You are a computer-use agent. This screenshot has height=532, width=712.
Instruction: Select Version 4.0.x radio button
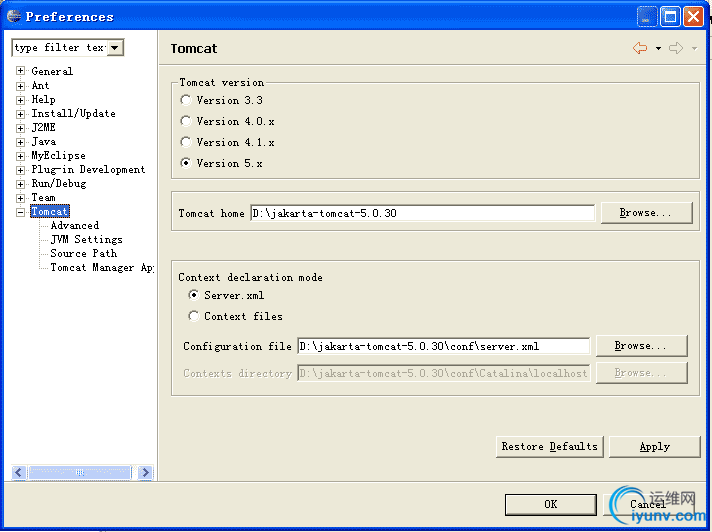[185, 121]
